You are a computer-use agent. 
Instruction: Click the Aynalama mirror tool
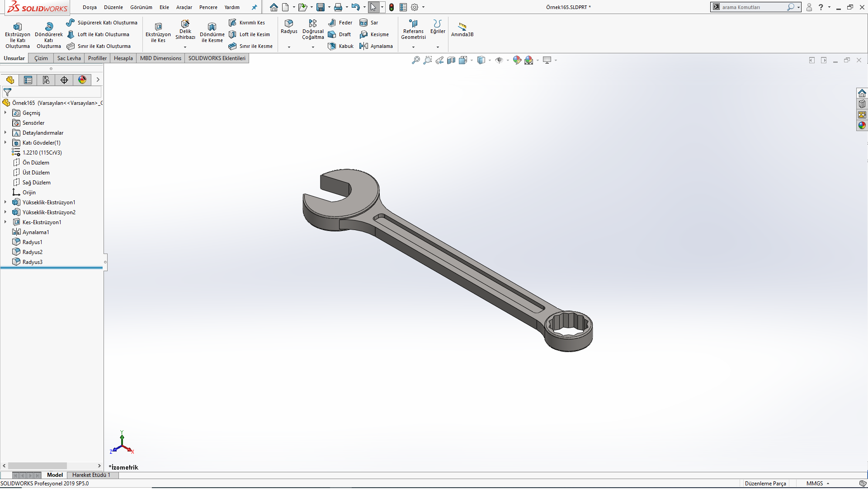376,46
